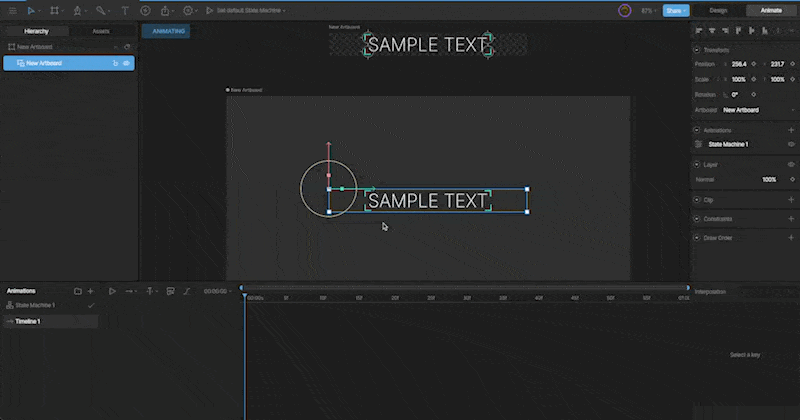Open Set default State Machine dropdown
Viewport: 800px width, 420px height.
pos(251,11)
